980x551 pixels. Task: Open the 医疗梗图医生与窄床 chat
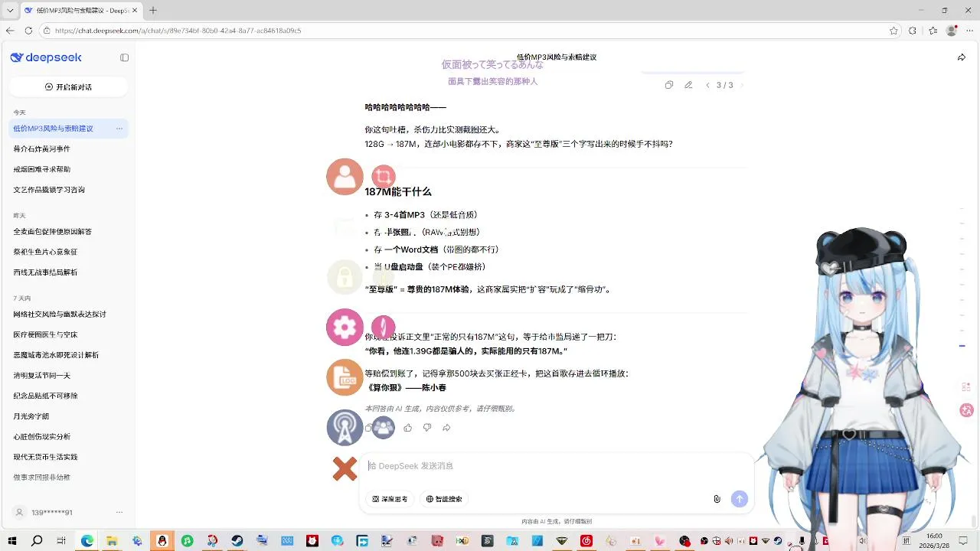(x=45, y=334)
